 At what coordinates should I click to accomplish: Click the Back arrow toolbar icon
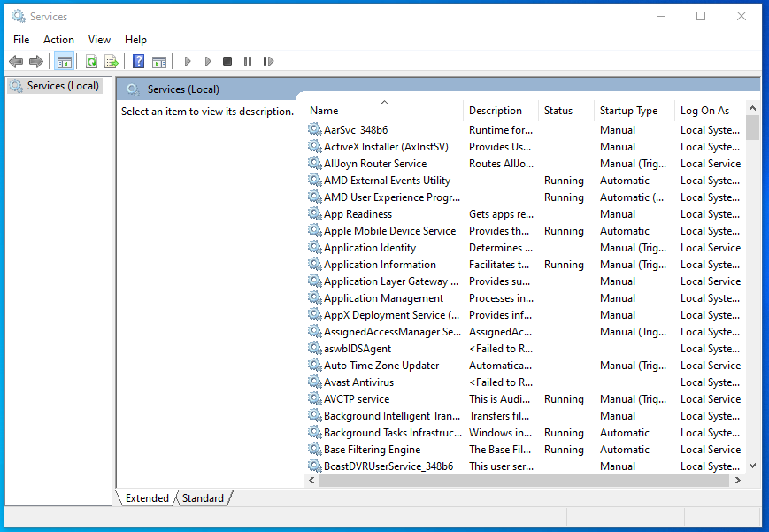(x=16, y=61)
